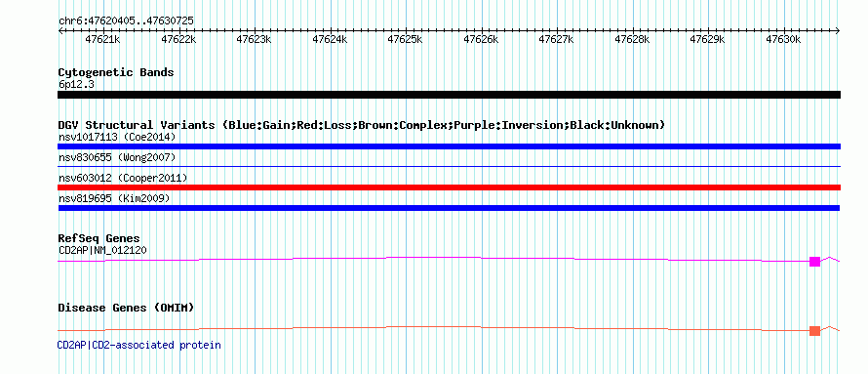Open the nsv830655 (Wong2007) variant label
Image resolution: width=868 pixels, height=374 pixels.
point(117,157)
